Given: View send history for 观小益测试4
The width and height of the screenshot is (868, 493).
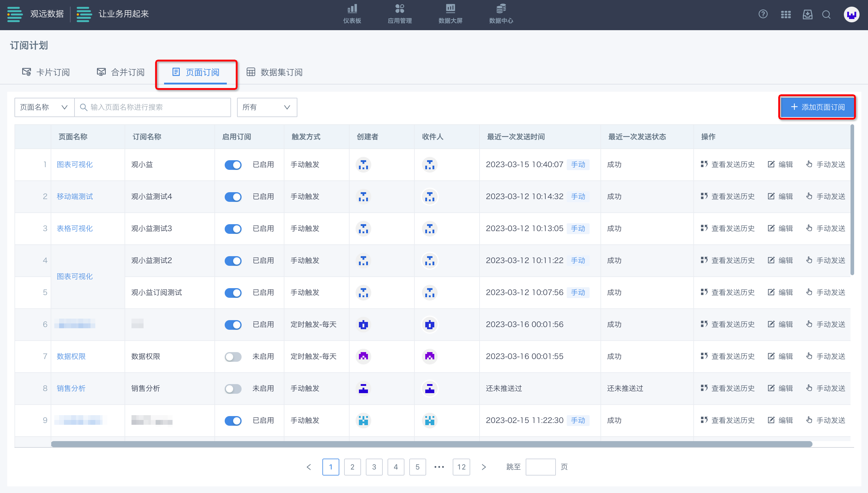Looking at the screenshot, I should (x=727, y=196).
